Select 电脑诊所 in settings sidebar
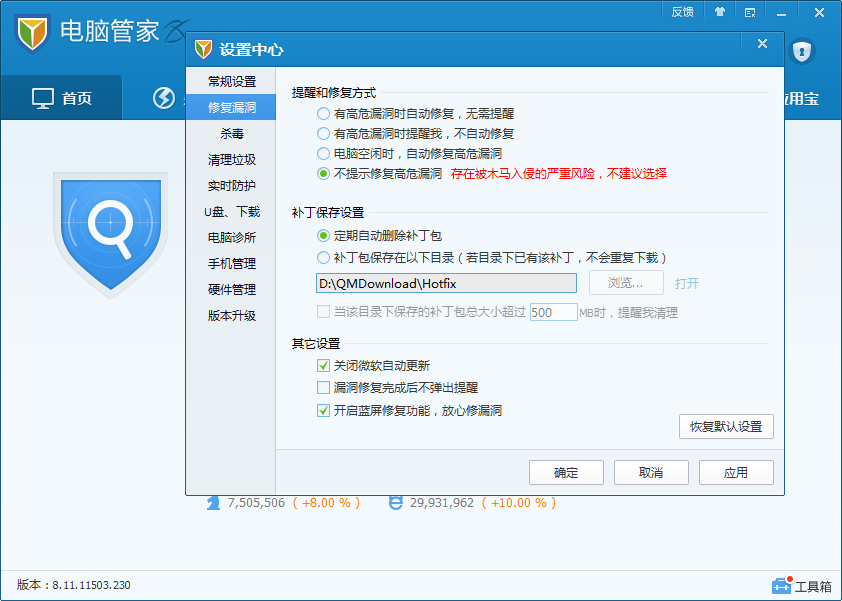The image size is (842, 601). pyautogui.click(x=231, y=237)
